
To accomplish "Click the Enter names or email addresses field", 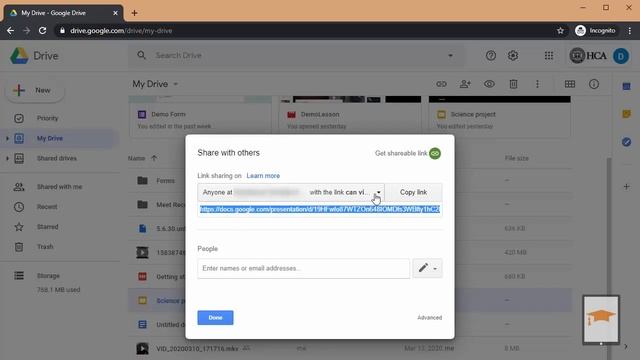I will tap(303, 268).
